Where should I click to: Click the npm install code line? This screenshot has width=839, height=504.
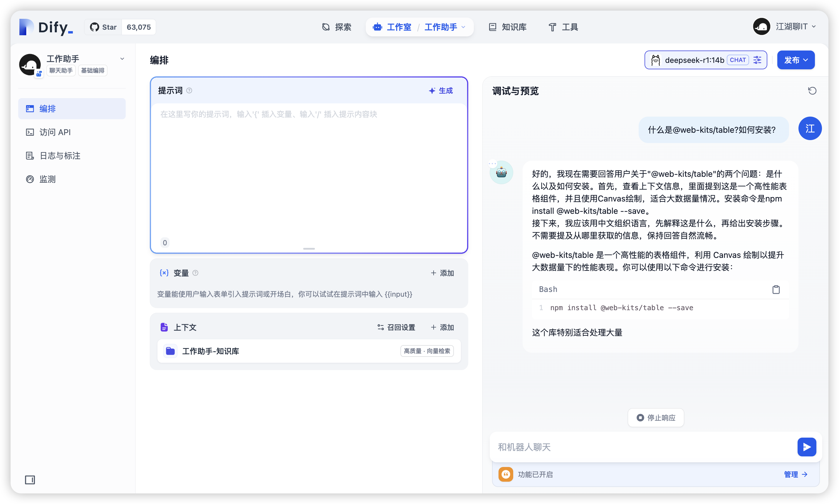(x=622, y=308)
